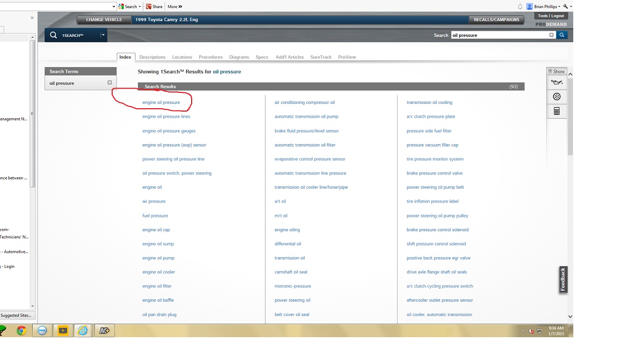Select the Index tab
This screenshot has height=362, width=644.
[x=126, y=57]
